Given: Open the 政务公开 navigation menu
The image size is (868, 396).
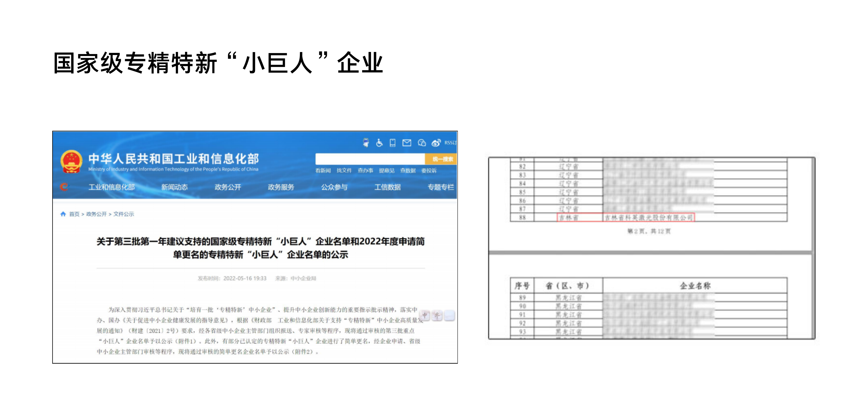Looking at the screenshot, I should (x=228, y=187).
